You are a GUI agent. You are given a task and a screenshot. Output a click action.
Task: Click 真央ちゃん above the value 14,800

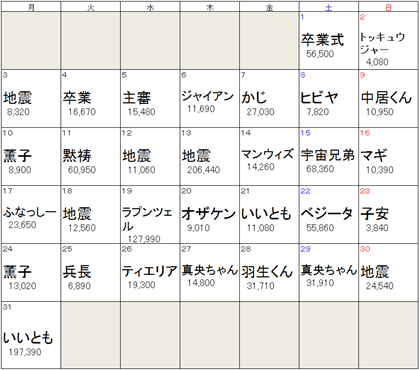tap(210, 270)
